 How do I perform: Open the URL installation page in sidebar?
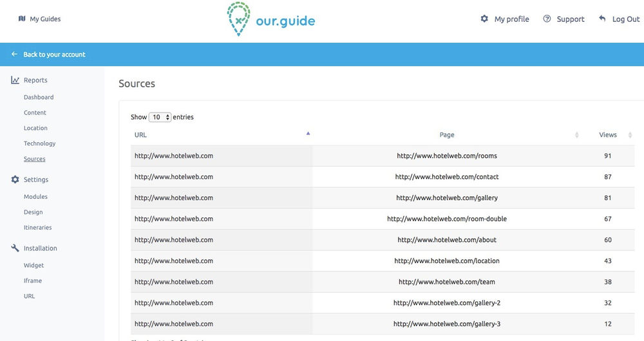click(29, 296)
